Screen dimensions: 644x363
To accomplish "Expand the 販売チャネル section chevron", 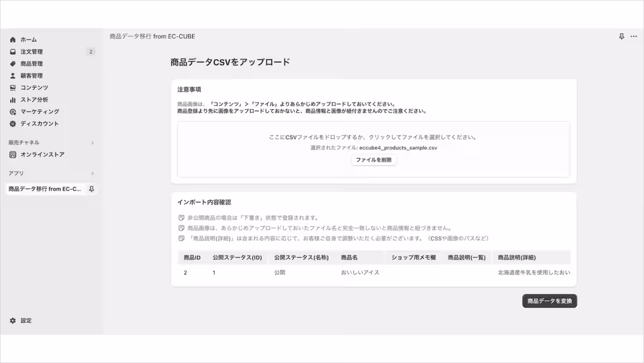I will (93, 142).
